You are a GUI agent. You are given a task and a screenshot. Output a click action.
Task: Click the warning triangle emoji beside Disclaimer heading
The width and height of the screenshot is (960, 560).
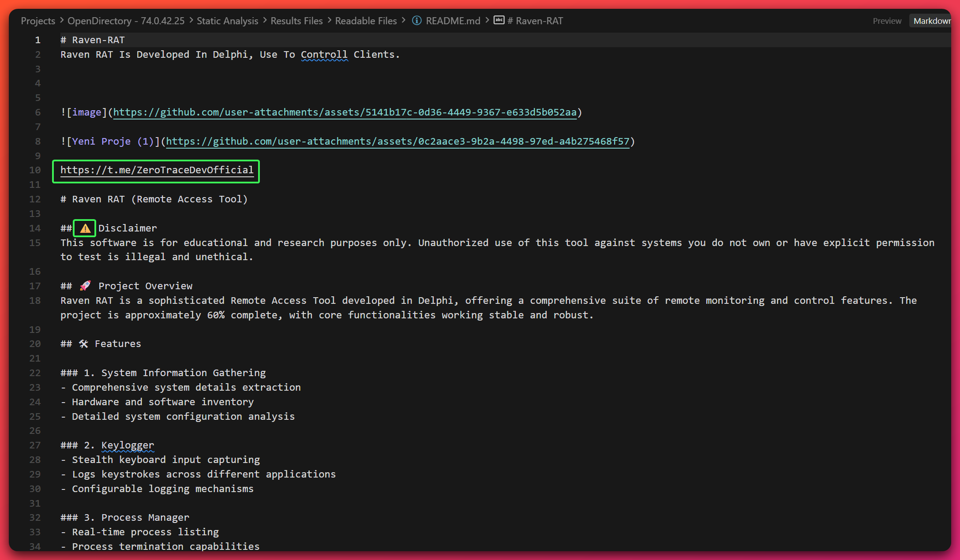[84, 228]
